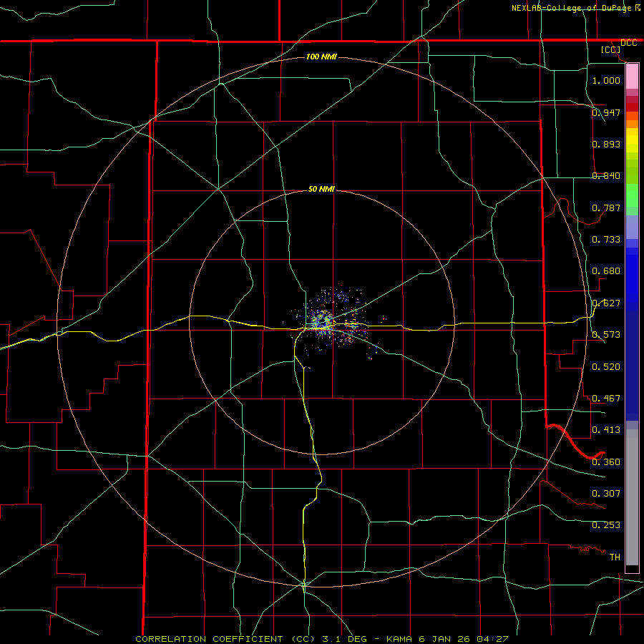Click the 100 NMI range ring label
The width and height of the screenshot is (644, 644).
point(321,57)
